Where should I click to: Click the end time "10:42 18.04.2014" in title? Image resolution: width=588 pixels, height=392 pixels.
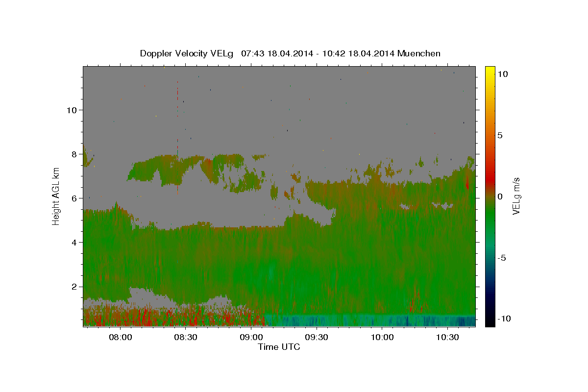pyautogui.click(x=359, y=53)
